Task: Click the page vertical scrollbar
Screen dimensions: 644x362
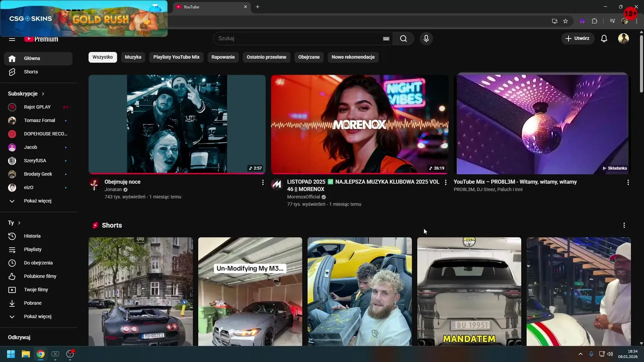Action: (641, 63)
